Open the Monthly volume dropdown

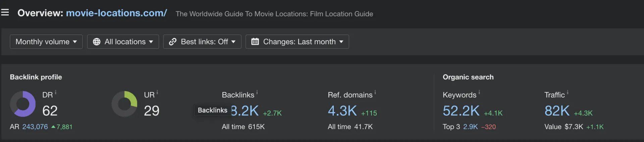tap(46, 42)
